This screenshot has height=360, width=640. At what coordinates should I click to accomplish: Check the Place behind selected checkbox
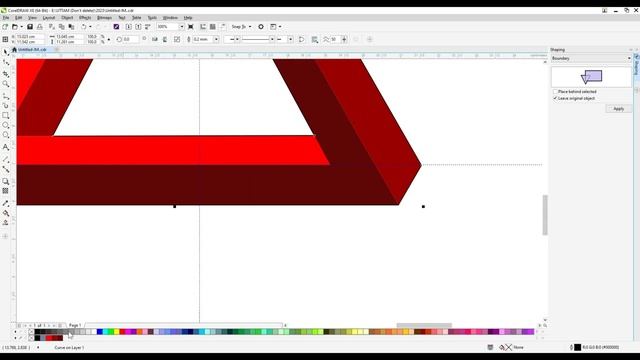click(555, 92)
